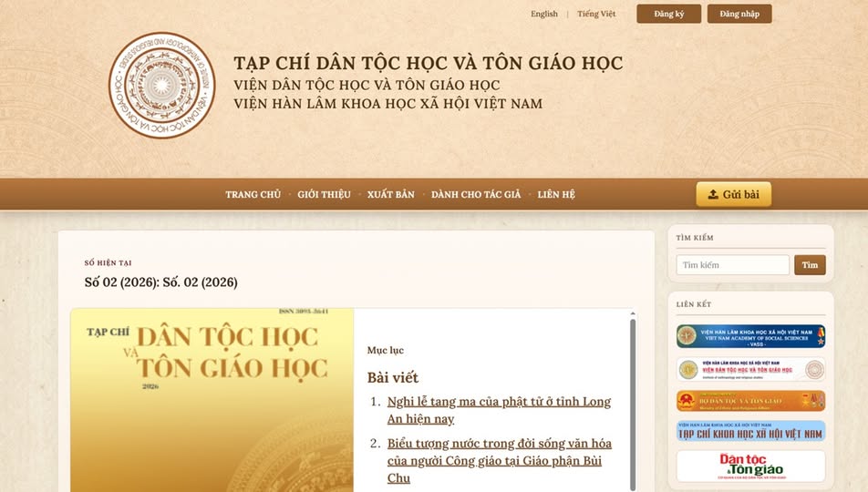868x492 pixels.
Task: Open article Nghi lễ tang ma của phật tử
Action: (499, 410)
